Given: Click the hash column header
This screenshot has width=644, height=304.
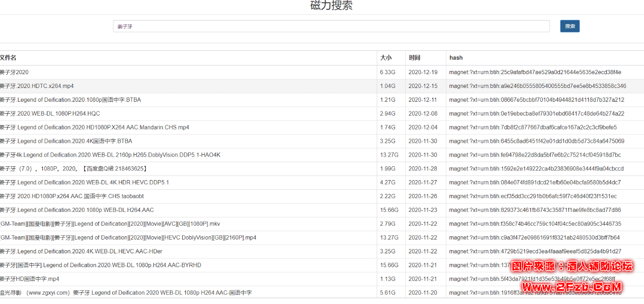Looking at the screenshot, I should 456,58.
